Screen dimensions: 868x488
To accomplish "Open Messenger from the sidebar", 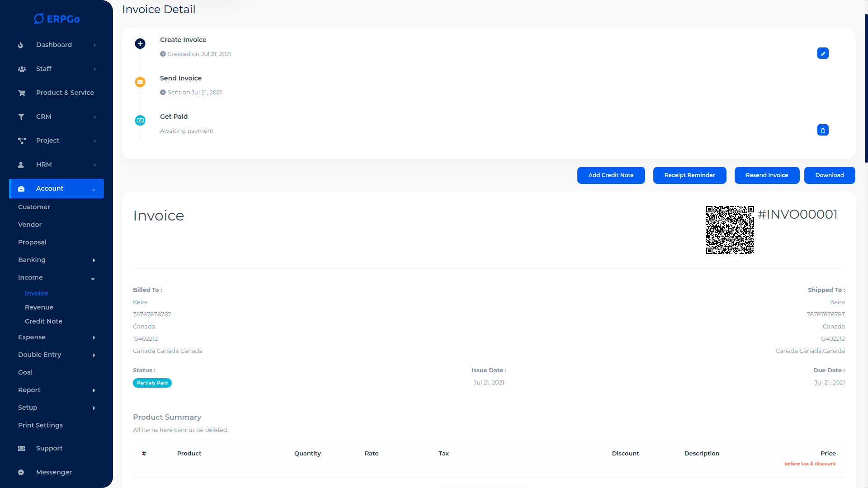I will [54, 472].
